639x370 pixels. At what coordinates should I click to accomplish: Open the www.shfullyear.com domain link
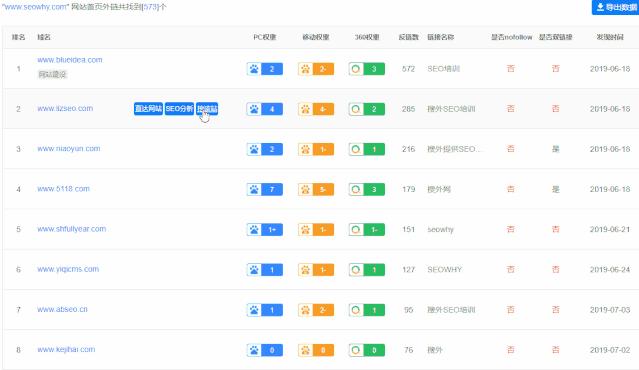(x=71, y=229)
